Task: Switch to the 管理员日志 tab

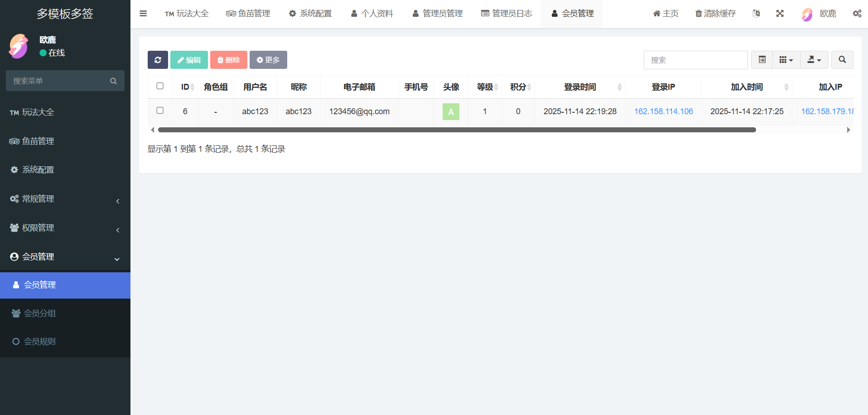Action: coord(506,14)
